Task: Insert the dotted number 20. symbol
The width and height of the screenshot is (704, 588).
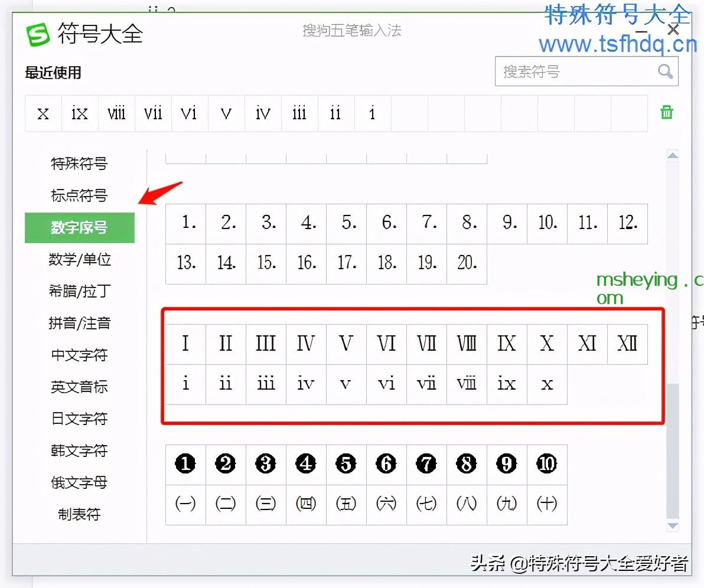Action: (x=467, y=263)
